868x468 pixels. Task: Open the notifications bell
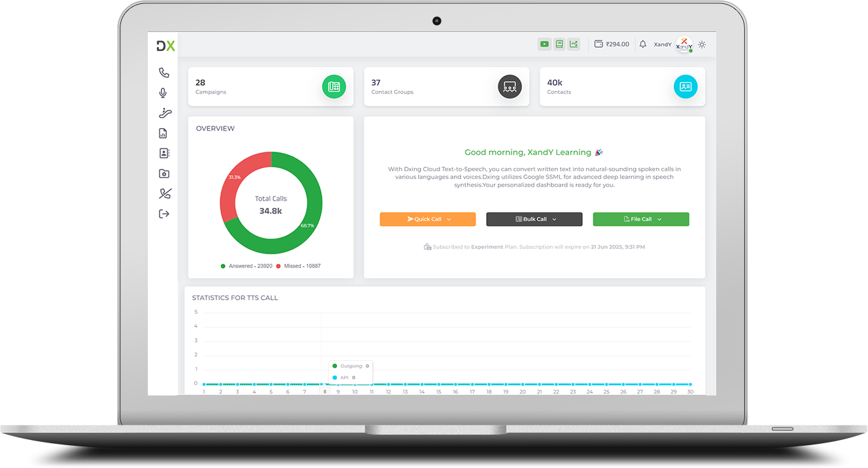click(x=643, y=44)
